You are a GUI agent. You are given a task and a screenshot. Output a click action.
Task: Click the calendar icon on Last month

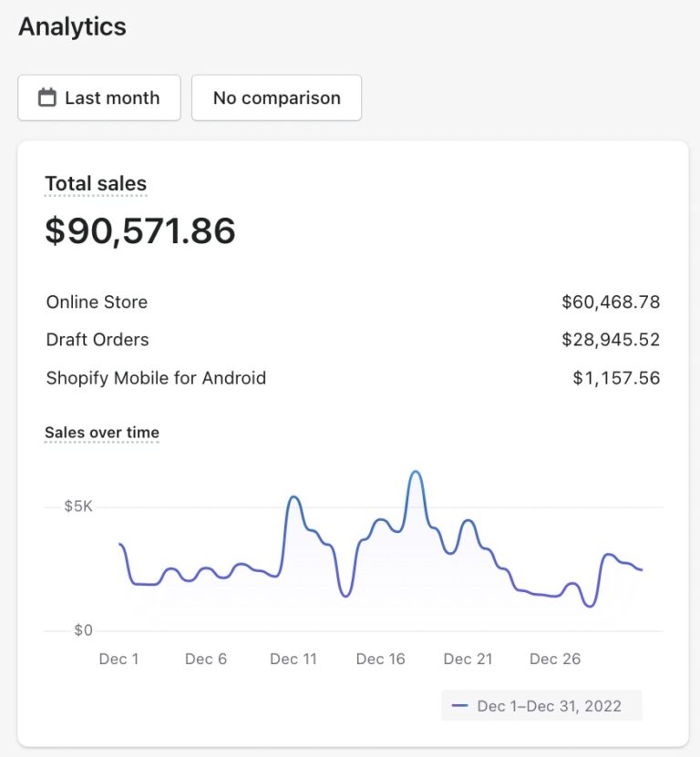point(46,97)
